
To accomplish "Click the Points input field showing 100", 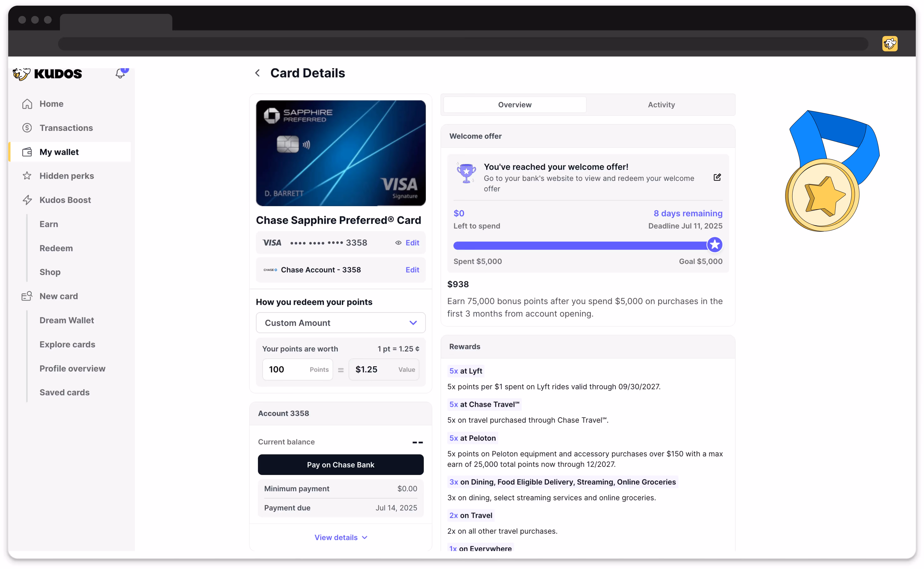I will tap(297, 370).
